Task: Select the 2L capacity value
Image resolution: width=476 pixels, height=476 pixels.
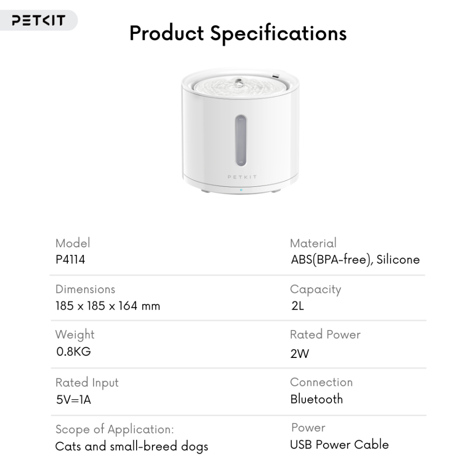Action: point(297,306)
